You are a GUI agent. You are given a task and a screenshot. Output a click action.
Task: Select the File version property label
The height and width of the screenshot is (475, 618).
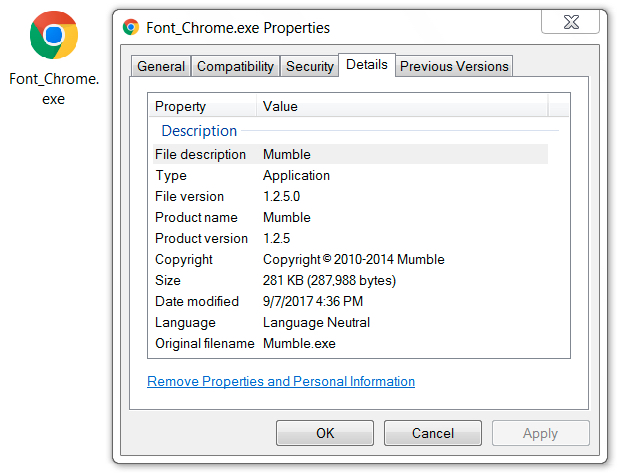(x=189, y=196)
